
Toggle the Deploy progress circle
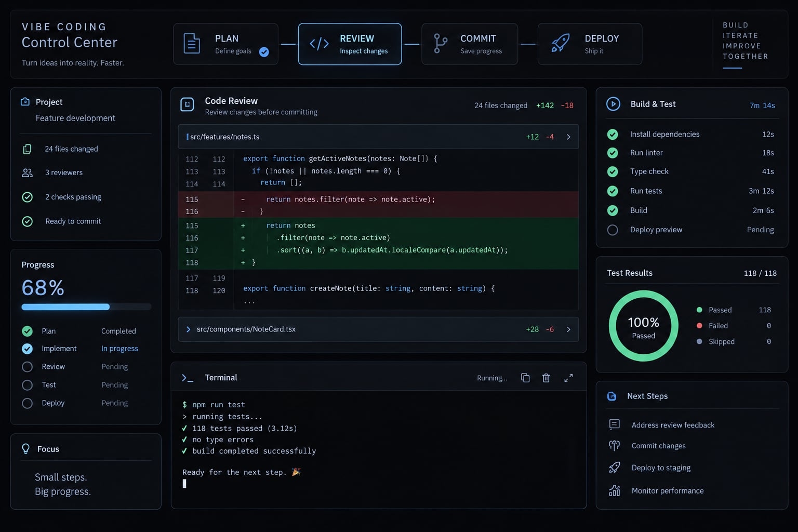[x=28, y=403]
